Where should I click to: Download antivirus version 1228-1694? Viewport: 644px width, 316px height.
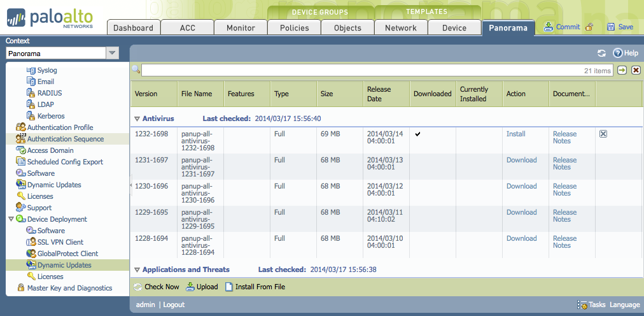pos(522,238)
